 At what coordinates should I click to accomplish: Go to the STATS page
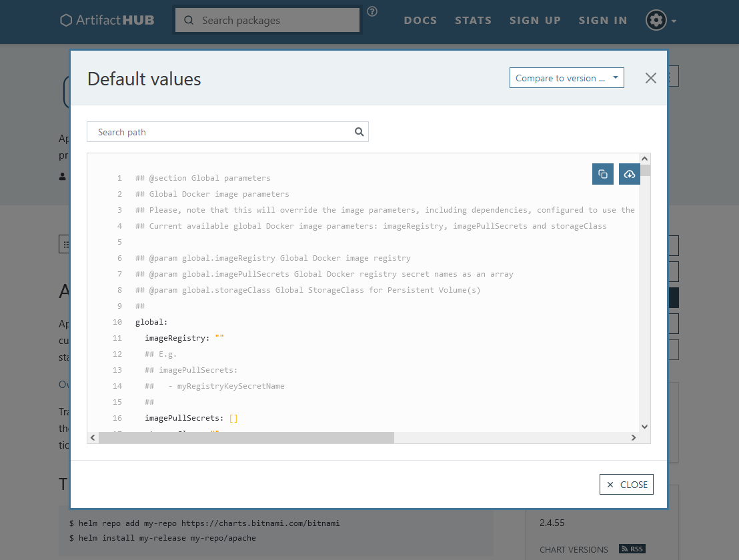click(x=473, y=21)
